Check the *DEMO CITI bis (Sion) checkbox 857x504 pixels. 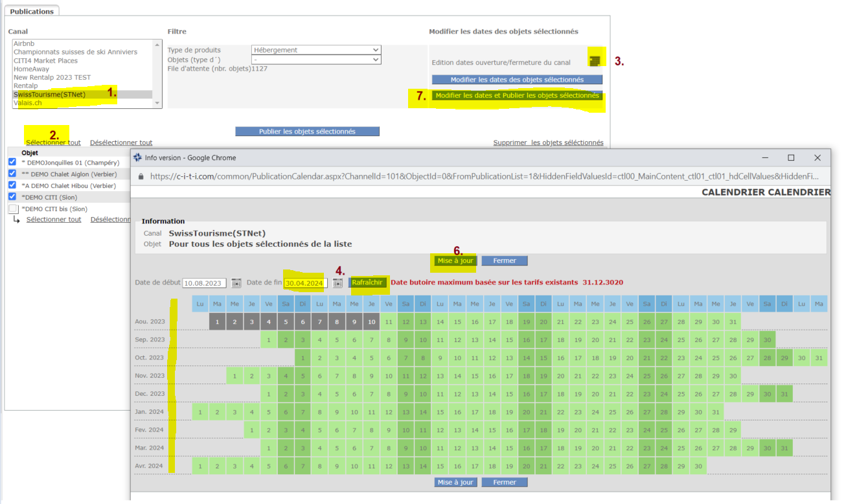click(13, 209)
